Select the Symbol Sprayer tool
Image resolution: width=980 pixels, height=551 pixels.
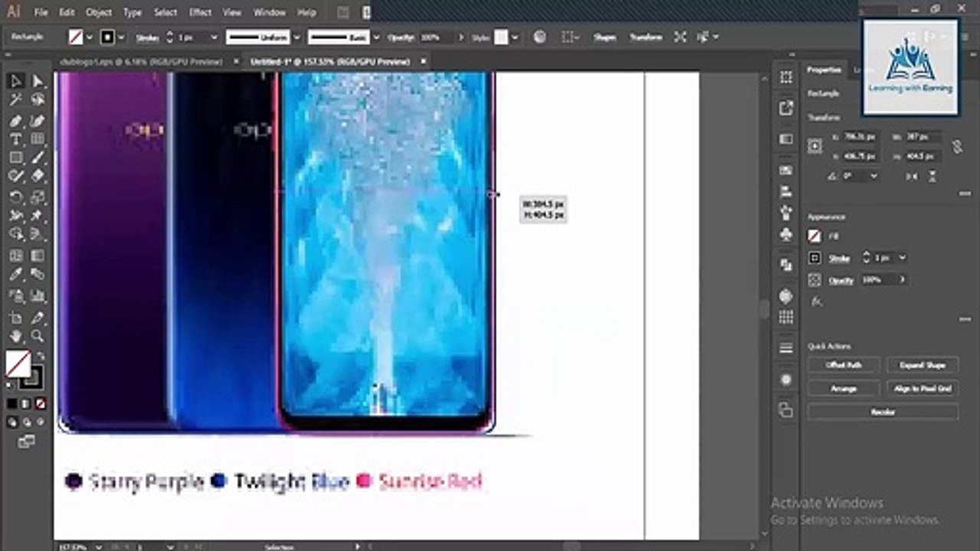16,295
